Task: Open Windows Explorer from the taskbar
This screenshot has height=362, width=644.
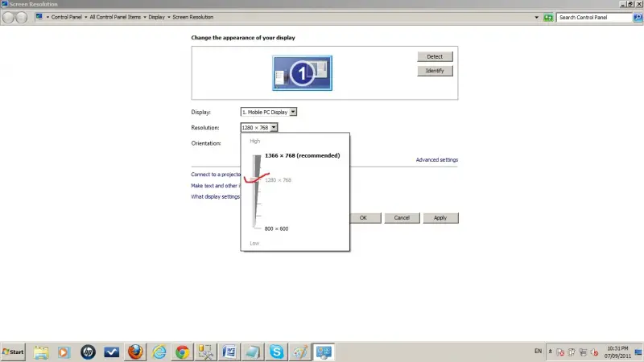Action: [41, 352]
